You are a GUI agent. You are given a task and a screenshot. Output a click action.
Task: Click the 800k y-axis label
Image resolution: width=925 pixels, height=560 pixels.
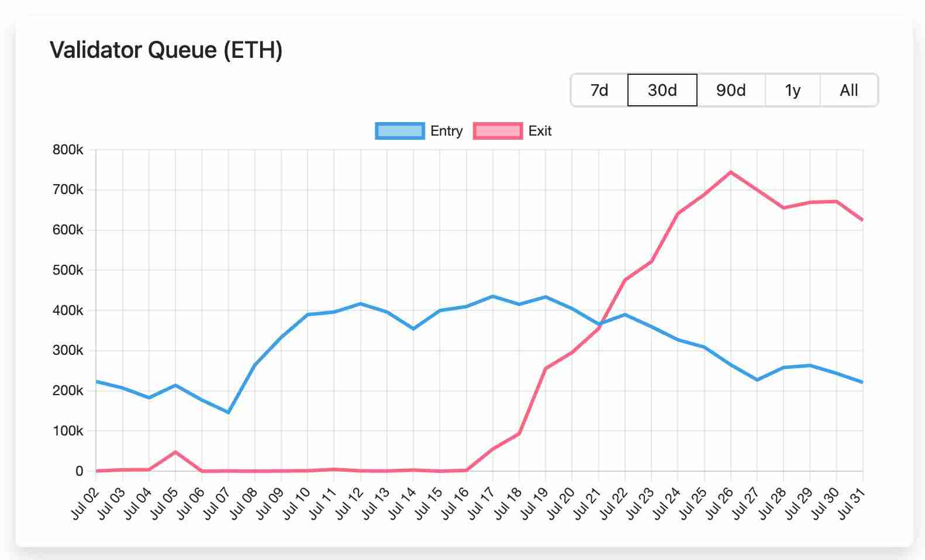click(69, 150)
